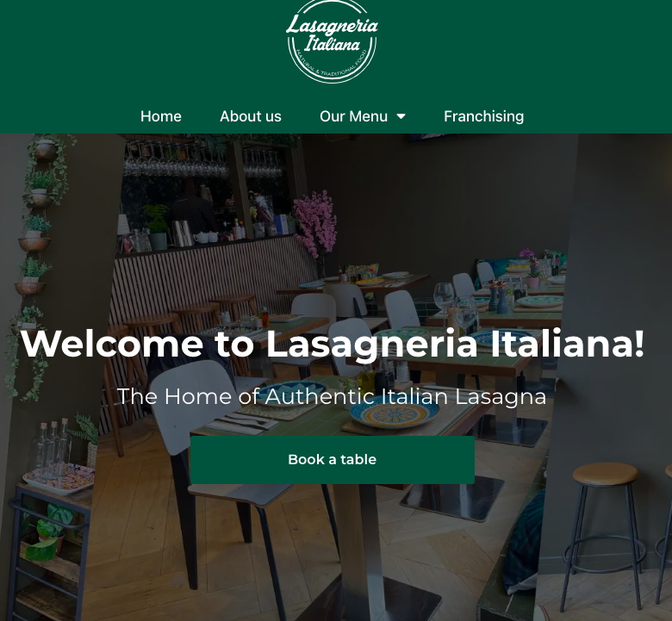Click the wine glass on the dining table
Viewport: 672px width, 621px height.
(444, 300)
